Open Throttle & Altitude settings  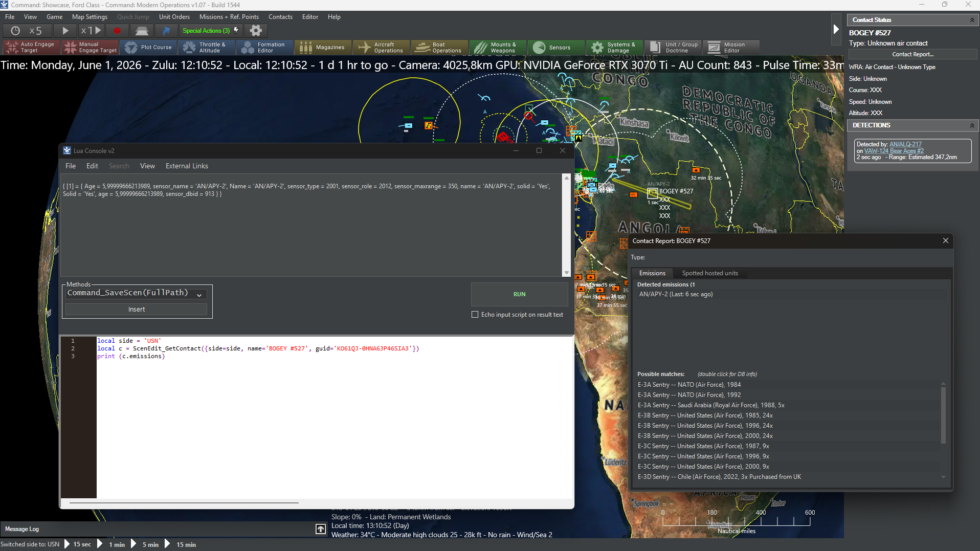click(207, 48)
